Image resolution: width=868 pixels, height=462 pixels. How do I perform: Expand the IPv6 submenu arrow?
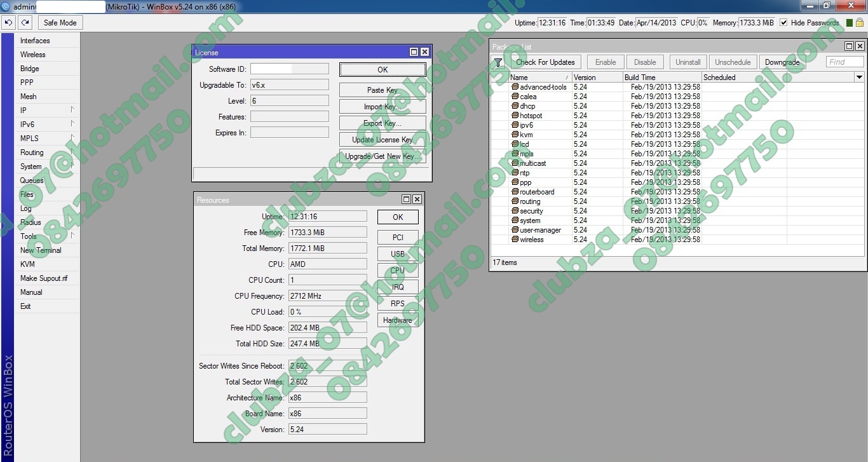72,123
